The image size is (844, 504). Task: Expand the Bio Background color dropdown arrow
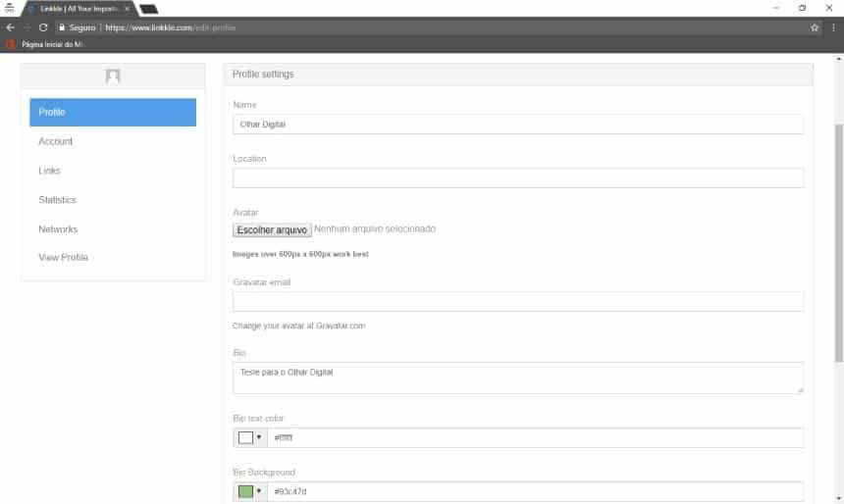click(x=259, y=491)
